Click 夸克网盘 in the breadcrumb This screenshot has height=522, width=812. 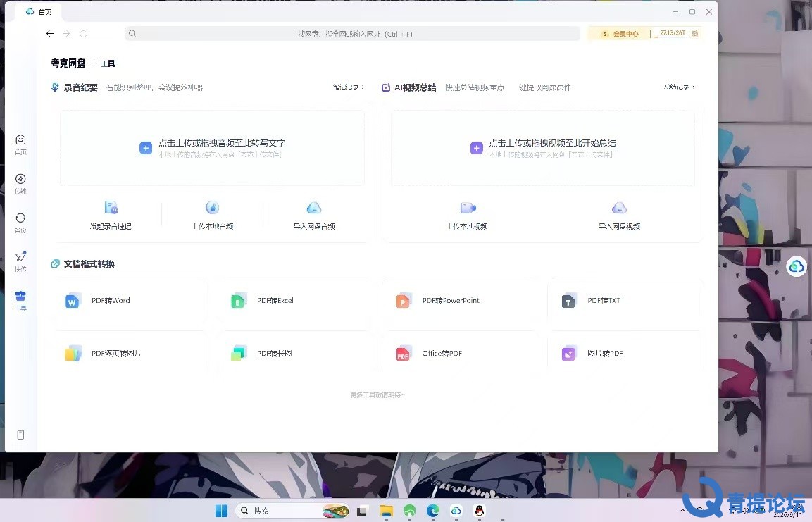(x=68, y=63)
